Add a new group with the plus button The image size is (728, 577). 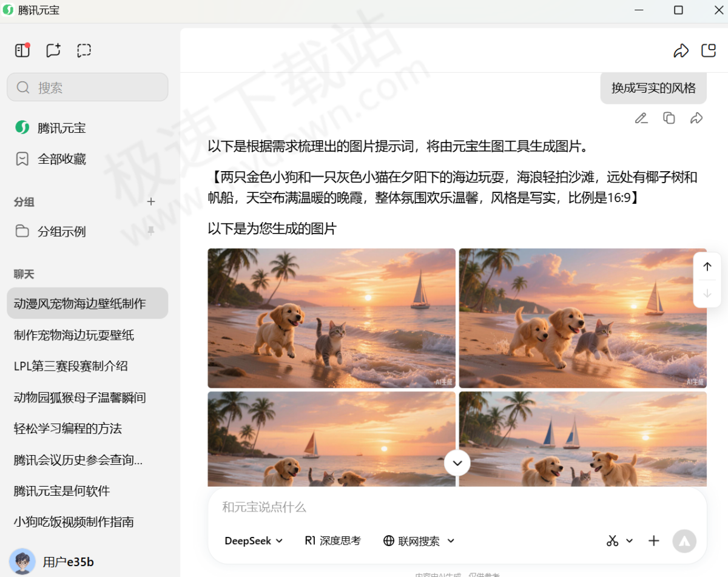[150, 202]
